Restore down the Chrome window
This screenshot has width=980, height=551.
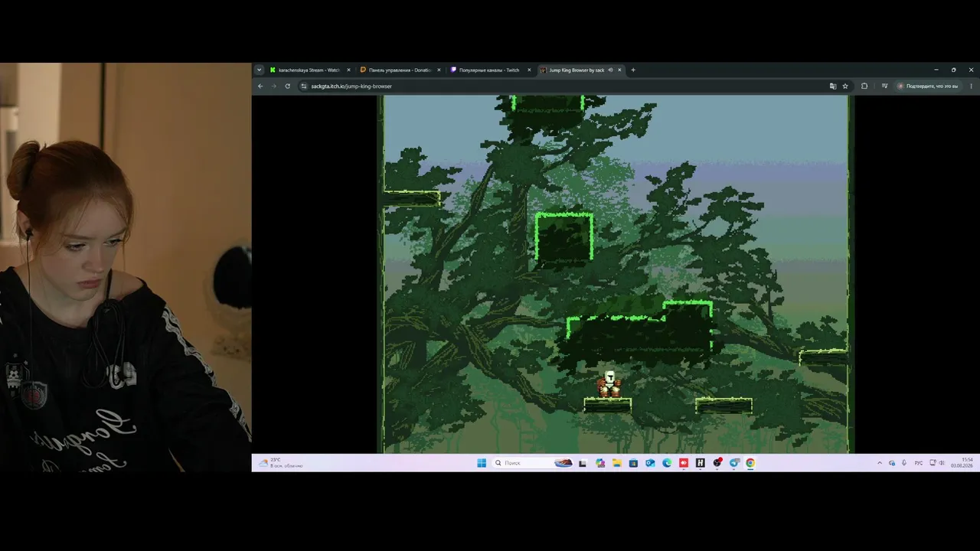953,70
